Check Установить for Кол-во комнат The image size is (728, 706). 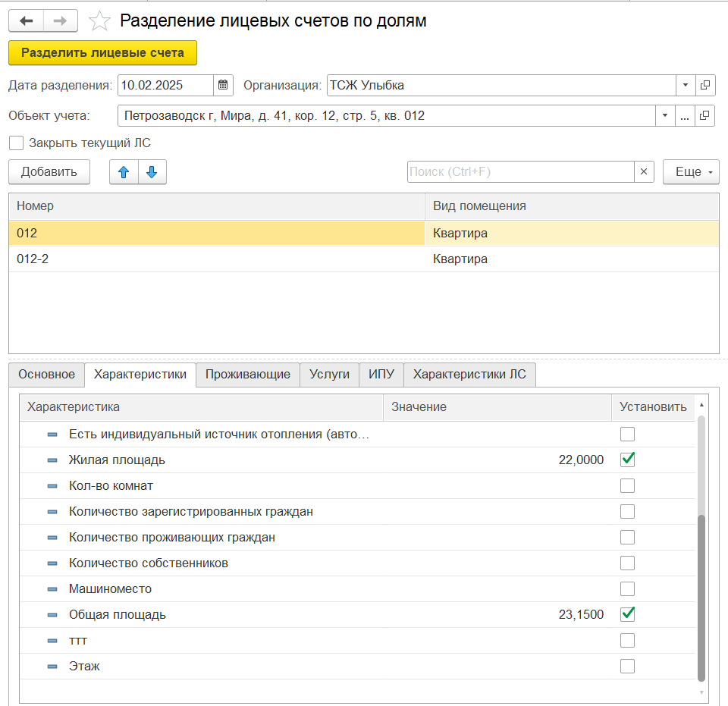(627, 486)
